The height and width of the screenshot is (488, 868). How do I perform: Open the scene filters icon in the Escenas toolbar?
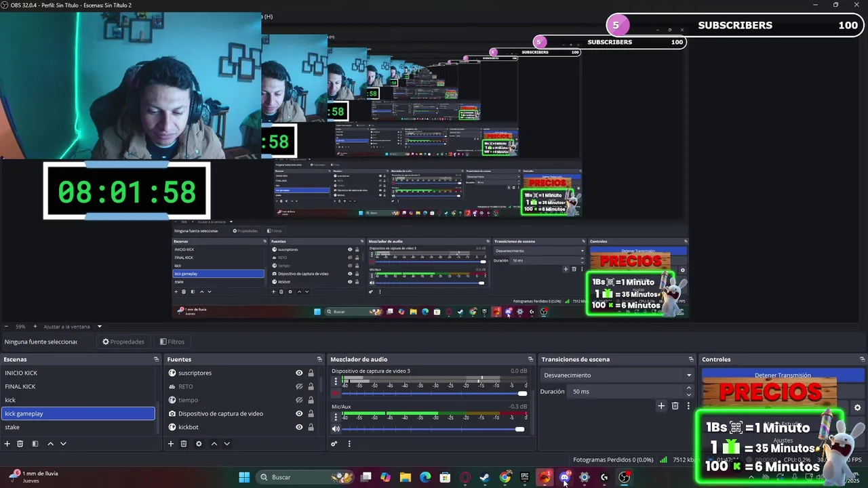[x=35, y=444]
